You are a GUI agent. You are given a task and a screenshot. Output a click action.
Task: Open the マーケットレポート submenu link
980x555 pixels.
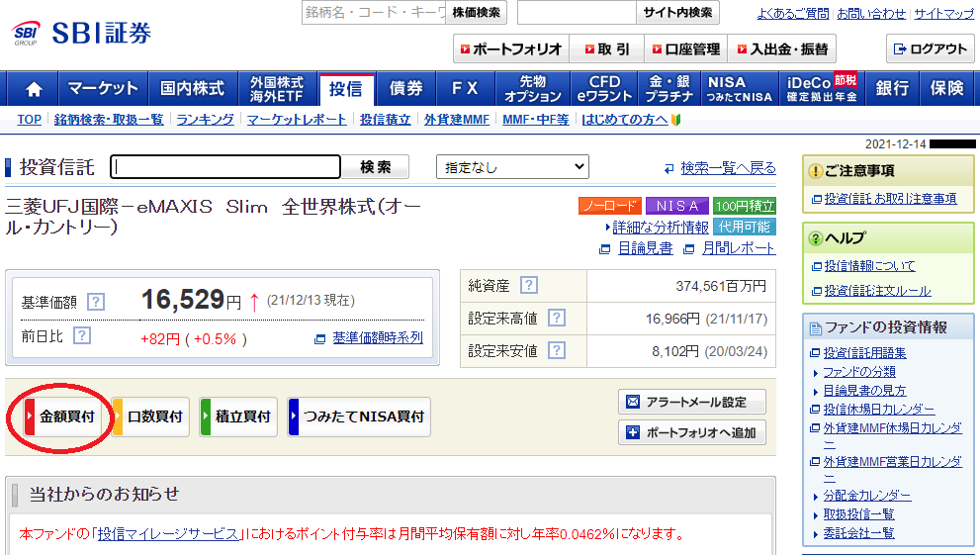click(x=297, y=120)
